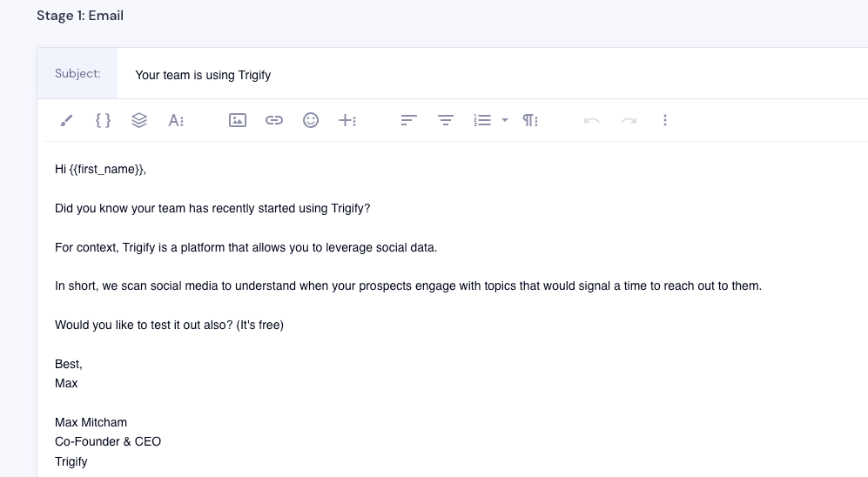This screenshot has width=868, height=477.
Task: Click the redo arrow
Action: coord(629,120)
